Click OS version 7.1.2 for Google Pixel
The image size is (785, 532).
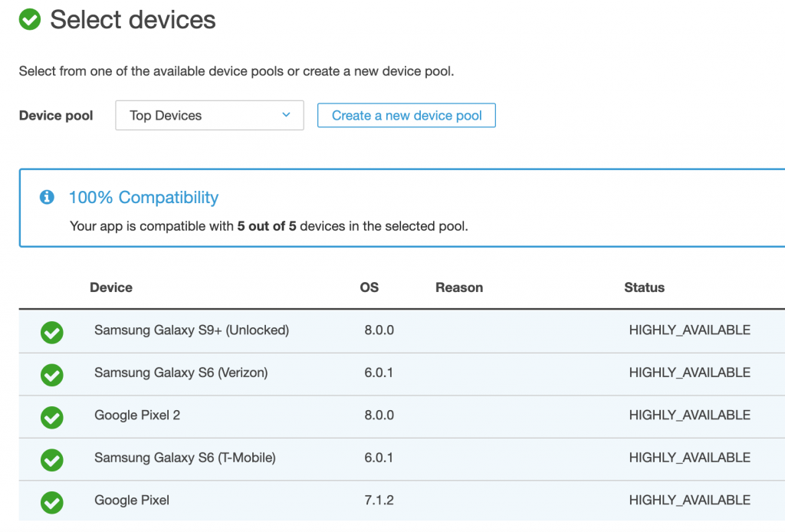tap(379, 500)
